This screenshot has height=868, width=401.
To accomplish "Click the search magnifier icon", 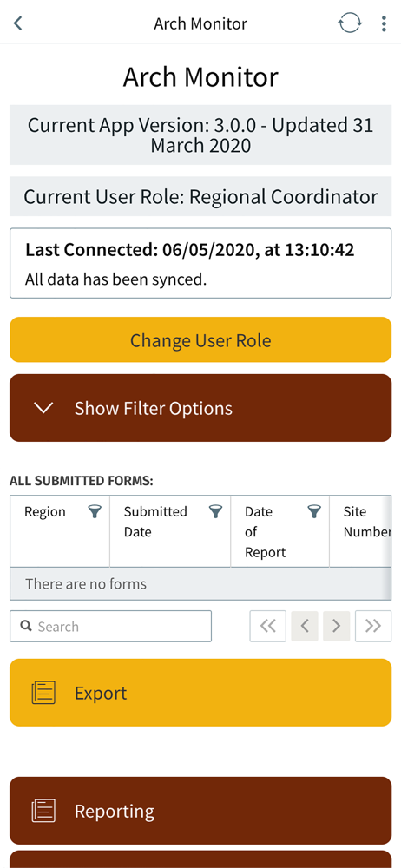I will click(x=25, y=626).
